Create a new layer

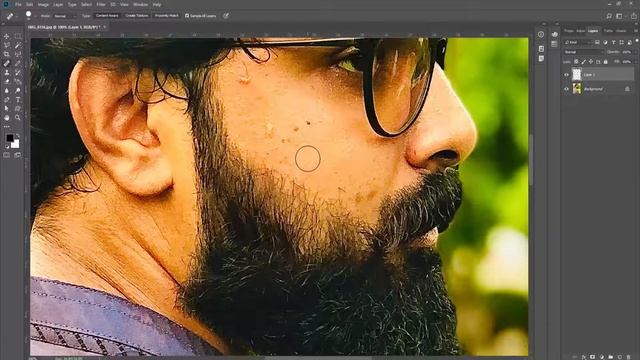620,357
